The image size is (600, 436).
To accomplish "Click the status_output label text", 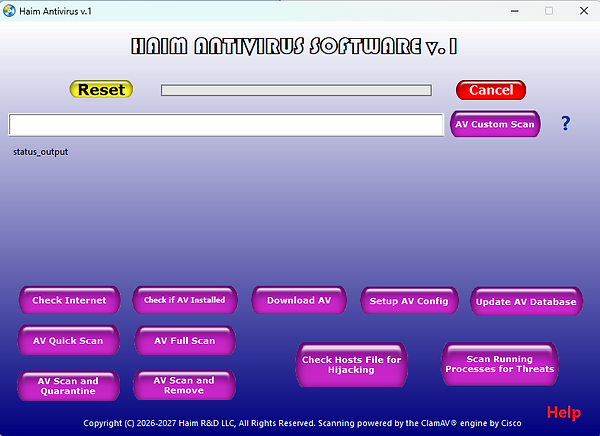I will point(41,152).
